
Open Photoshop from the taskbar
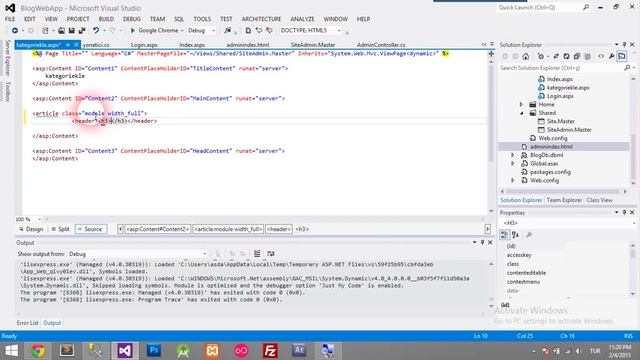[x=154, y=351]
